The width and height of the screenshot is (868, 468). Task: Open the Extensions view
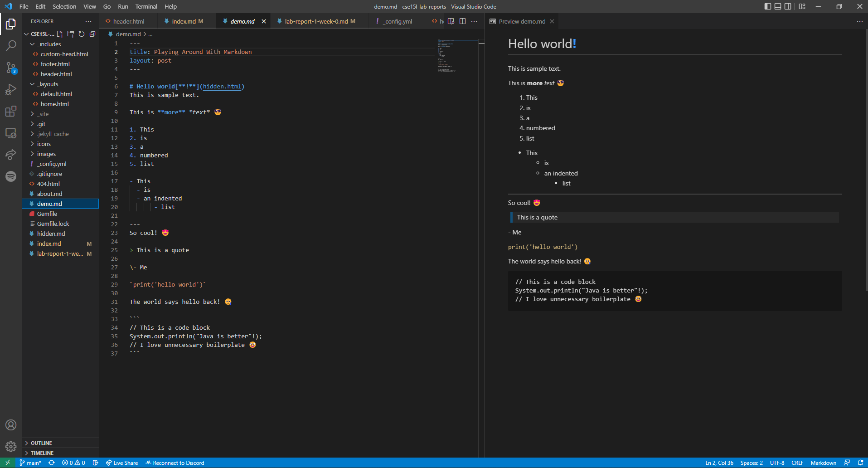click(x=11, y=111)
